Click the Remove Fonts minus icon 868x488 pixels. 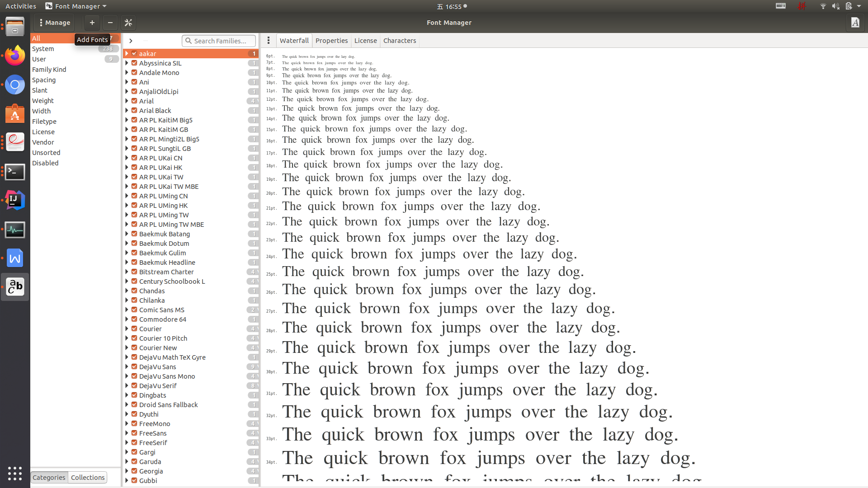tap(110, 23)
